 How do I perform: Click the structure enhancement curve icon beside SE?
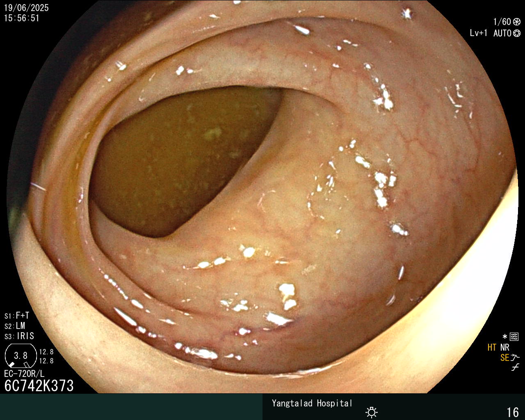tap(515, 358)
